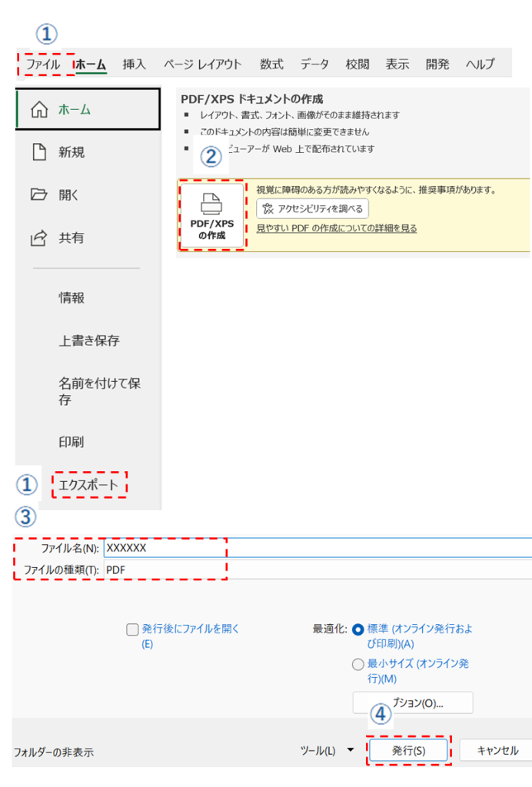Screen dimensions: 532x787
Task: Click the 発行(S) publish button
Action: click(x=408, y=750)
